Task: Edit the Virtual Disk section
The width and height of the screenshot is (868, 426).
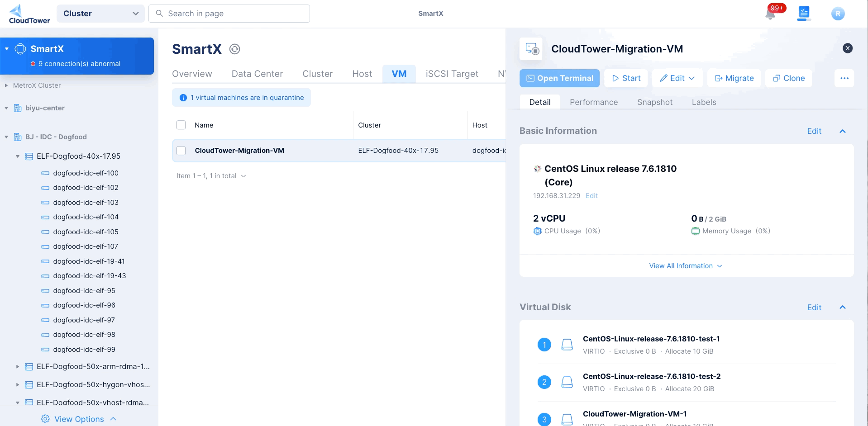Action: pyautogui.click(x=814, y=308)
